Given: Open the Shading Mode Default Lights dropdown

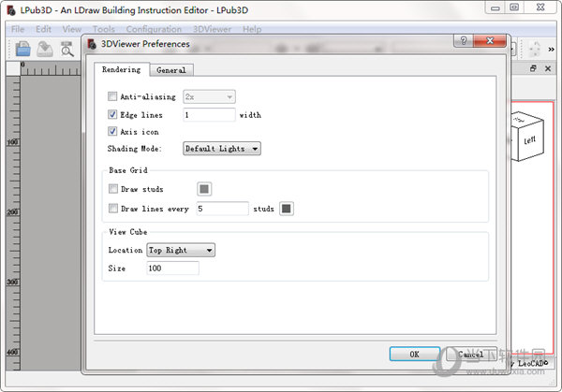Looking at the screenshot, I should point(222,149).
